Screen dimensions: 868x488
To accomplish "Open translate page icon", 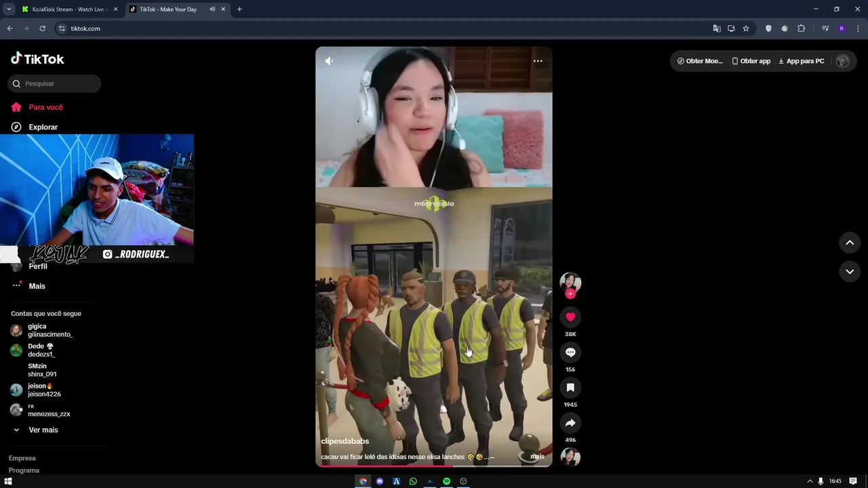I will click(717, 28).
